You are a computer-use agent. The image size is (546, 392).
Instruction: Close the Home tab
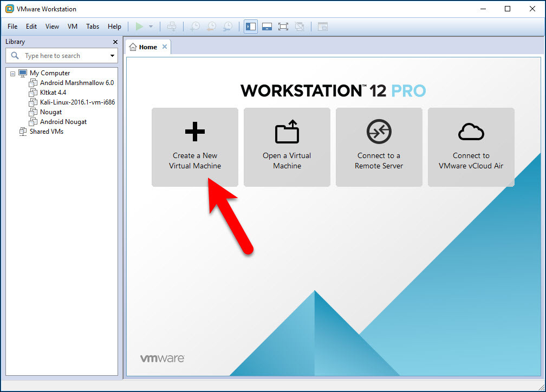(165, 47)
